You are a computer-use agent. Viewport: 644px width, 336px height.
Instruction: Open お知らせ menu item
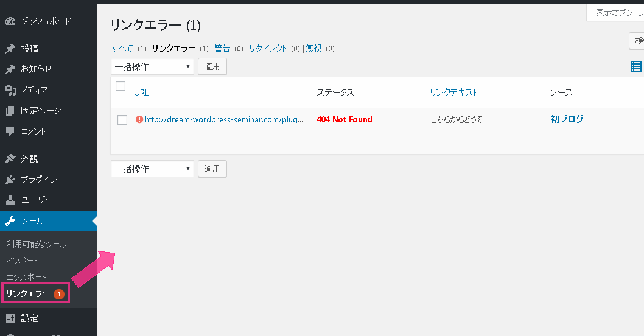37,69
